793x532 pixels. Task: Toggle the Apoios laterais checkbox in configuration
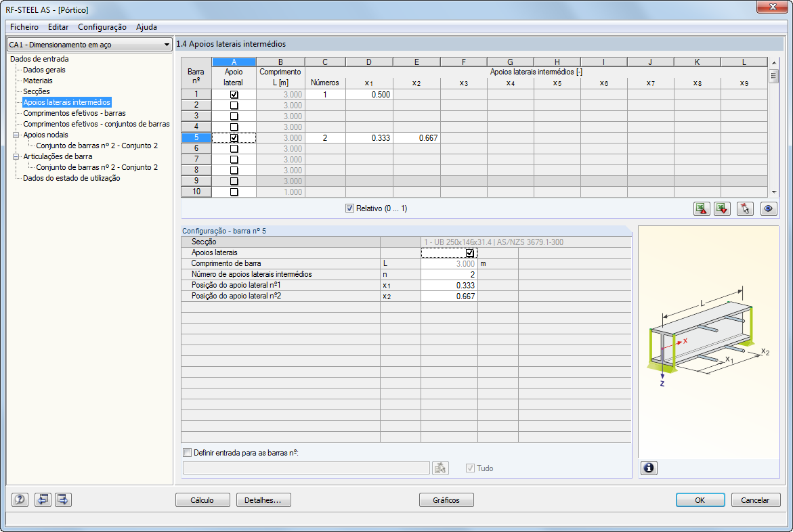pyautogui.click(x=470, y=253)
